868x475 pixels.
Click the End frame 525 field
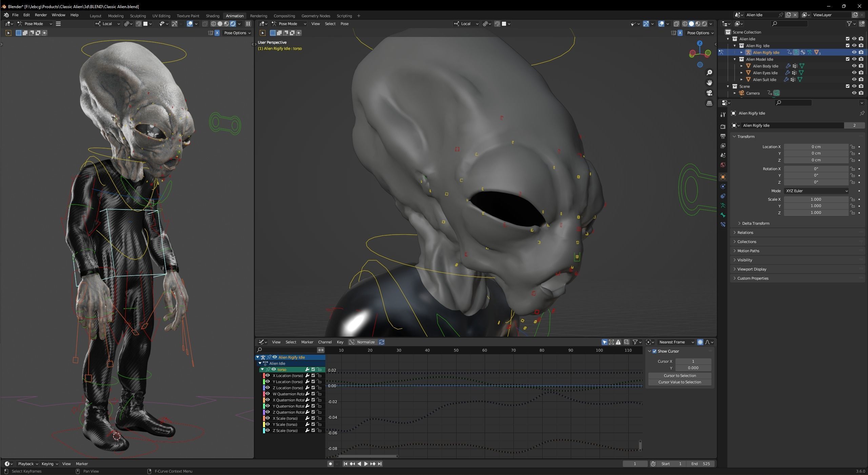[701, 464]
